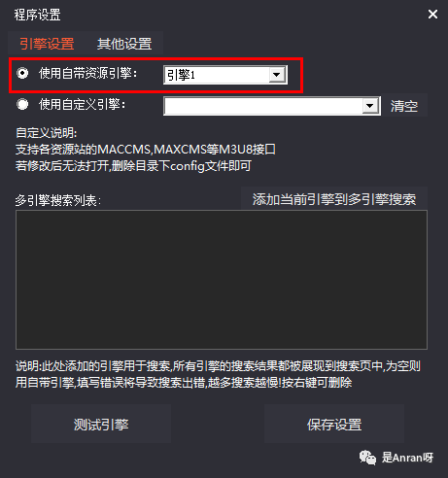This screenshot has height=478, width=448.
Task: Click the 使用自定义引擎 label text
Action: [83, 104]
